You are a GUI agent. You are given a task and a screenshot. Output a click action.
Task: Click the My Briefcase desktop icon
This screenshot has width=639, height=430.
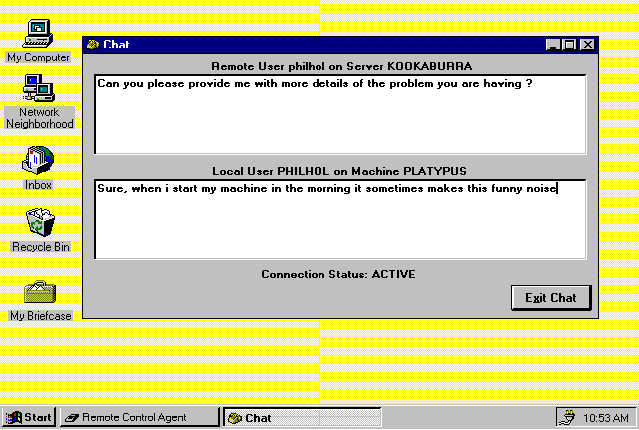click(x=40, y=293)
